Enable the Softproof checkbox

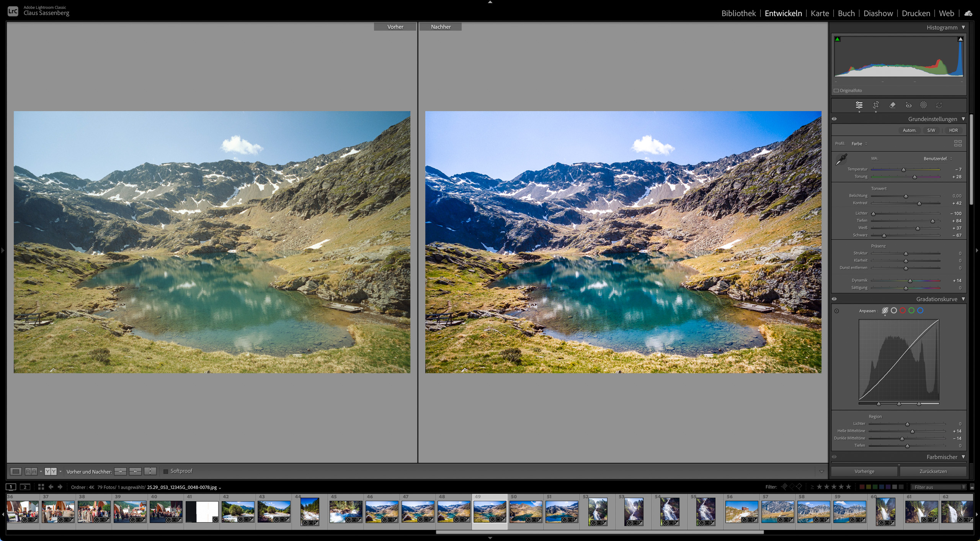166,471
